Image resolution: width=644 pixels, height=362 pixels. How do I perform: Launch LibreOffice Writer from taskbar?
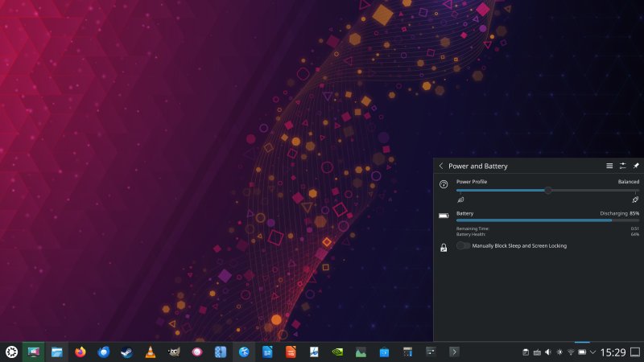[x=267, y=352]
